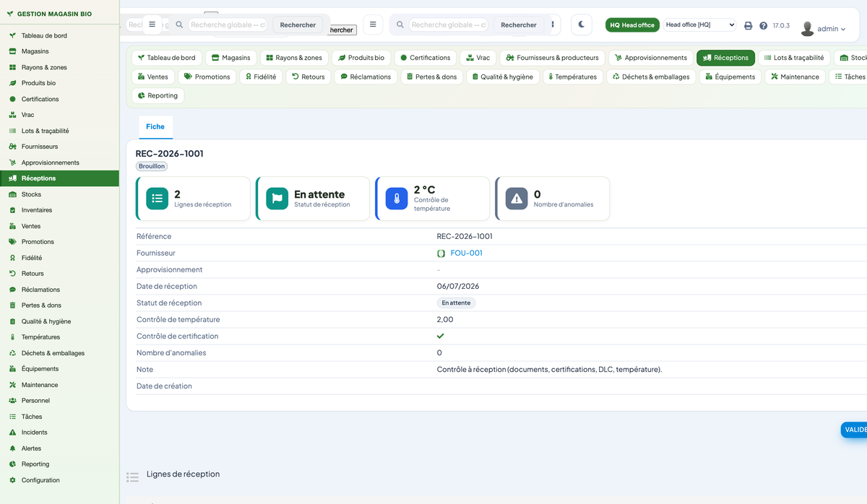This screenshot has width=867, height=504.
Task: Open Reporting in top navigation bar
Action: pos(158,95)
